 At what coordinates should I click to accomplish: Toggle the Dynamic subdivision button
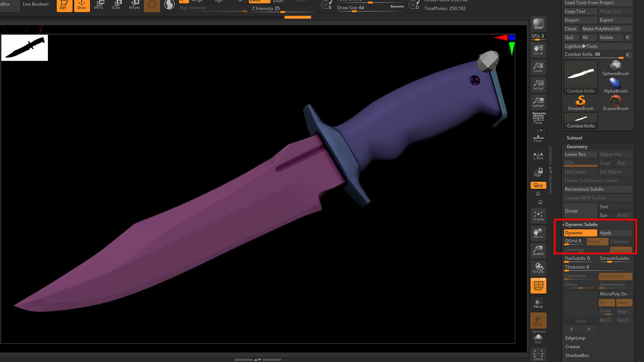(x=580, y=233)
